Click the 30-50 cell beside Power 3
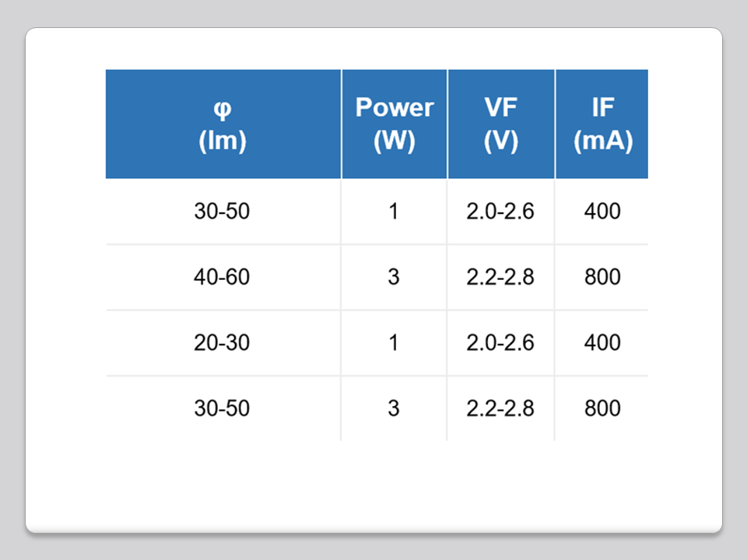 [223, 408]
